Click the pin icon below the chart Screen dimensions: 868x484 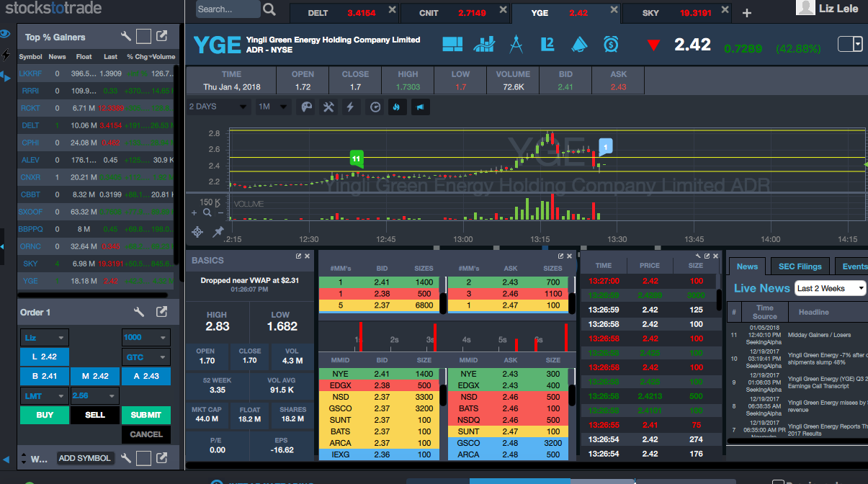click(x=218, y=232)
